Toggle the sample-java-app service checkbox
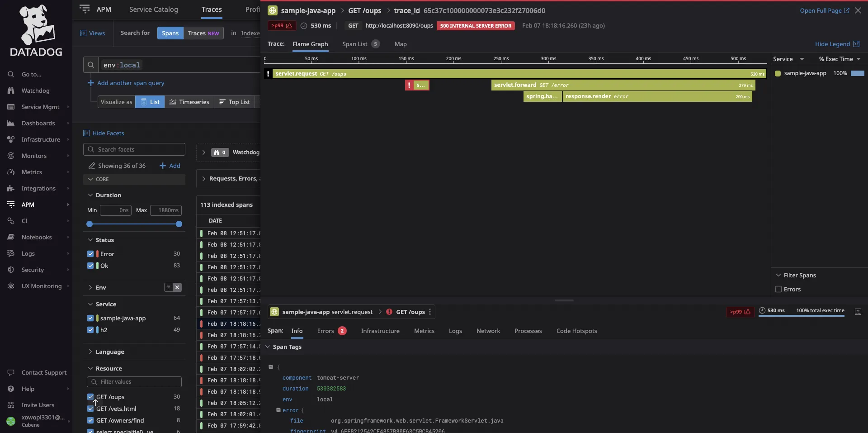The image size is (868, 433). point(90,318)
